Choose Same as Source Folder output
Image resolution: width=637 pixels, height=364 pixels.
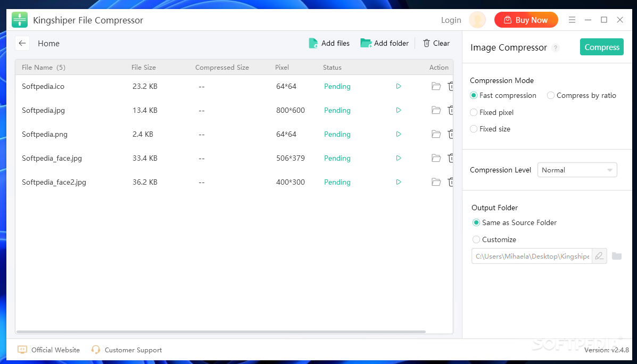(x=514, y=222)
